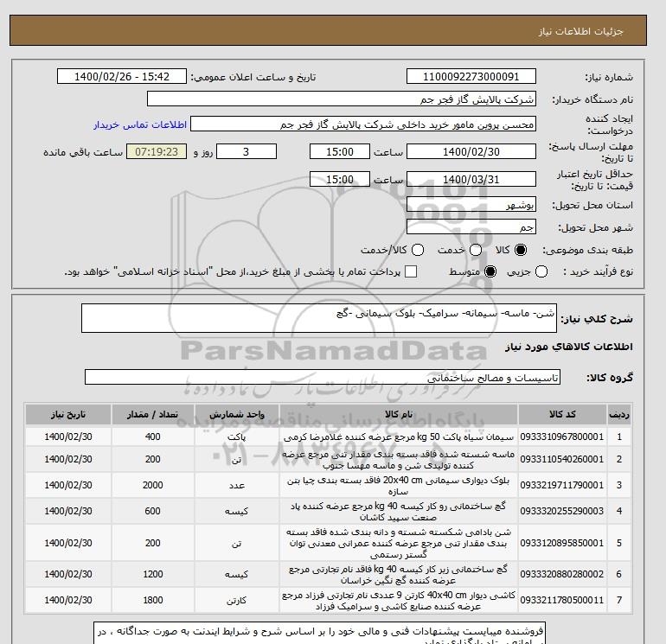Click the response deadline date 1400/02/30 field

[x=471, y=151]
